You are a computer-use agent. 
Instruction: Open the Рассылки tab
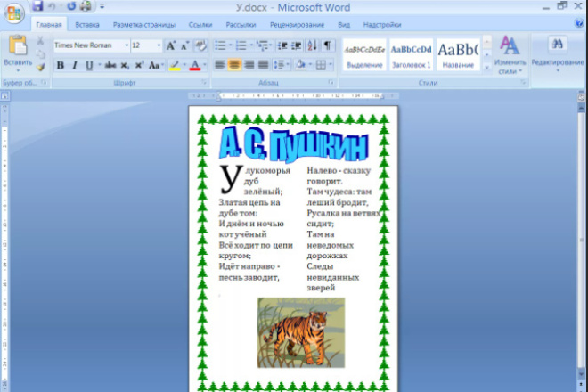(x=241, y=25)
